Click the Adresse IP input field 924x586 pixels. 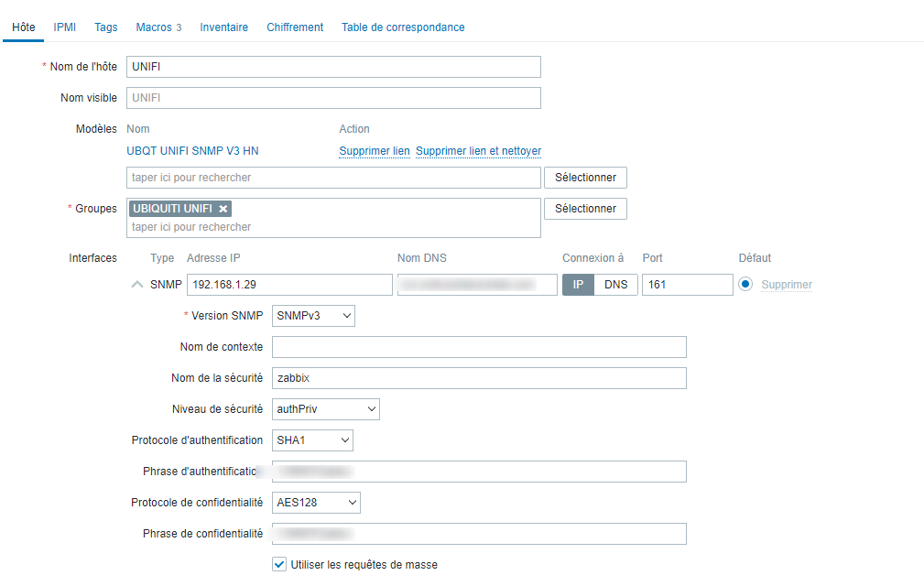pyautogui.click(x=289, y=285)
